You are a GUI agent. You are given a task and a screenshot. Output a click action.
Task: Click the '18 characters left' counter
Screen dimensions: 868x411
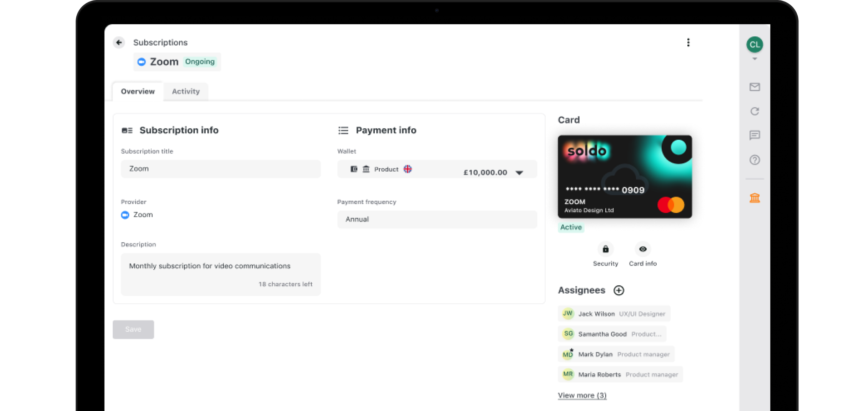click(x=285, y=284)
